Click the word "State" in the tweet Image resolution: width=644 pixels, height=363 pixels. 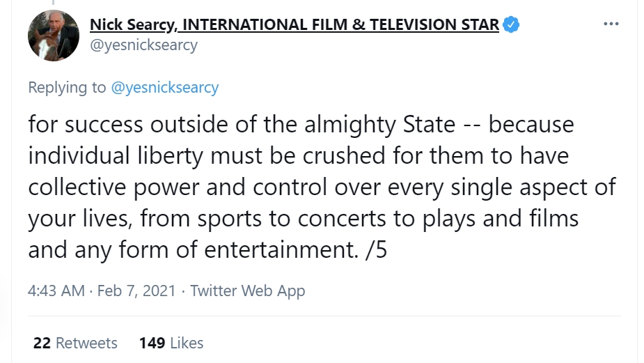pos(429,125)
